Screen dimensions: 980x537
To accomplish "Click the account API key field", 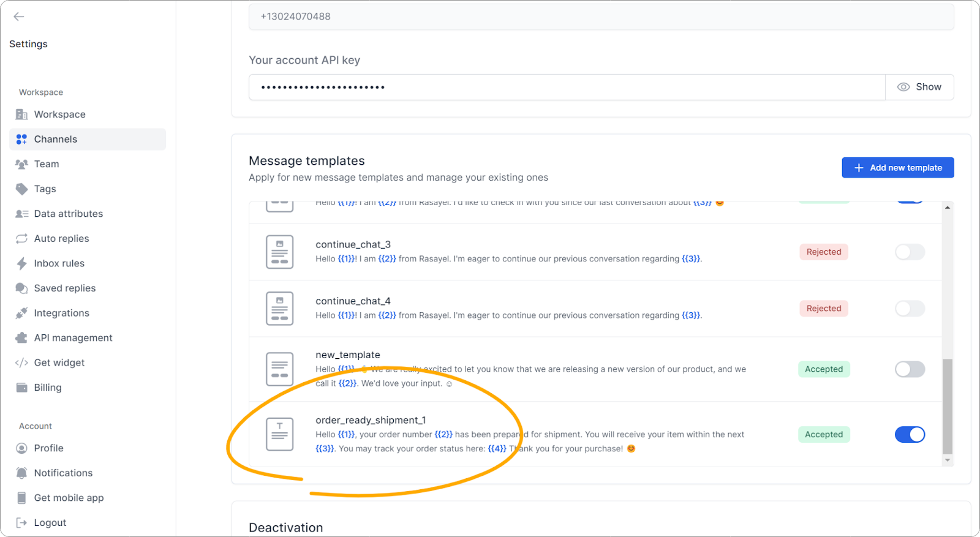I will (567, 87).
